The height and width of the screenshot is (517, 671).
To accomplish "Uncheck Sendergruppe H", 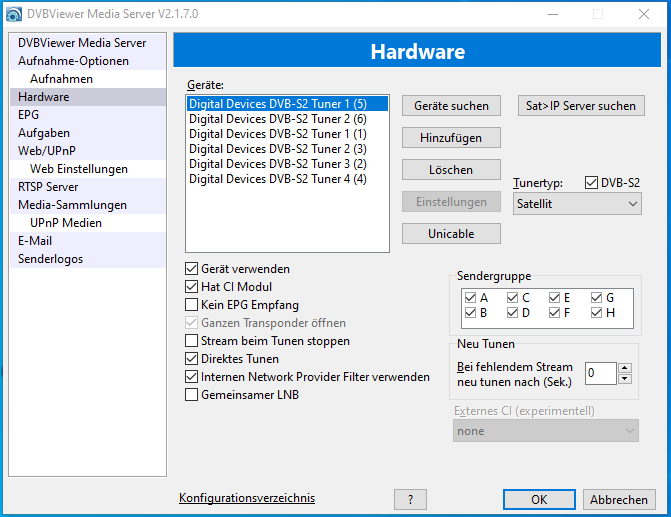I will 596,313.
